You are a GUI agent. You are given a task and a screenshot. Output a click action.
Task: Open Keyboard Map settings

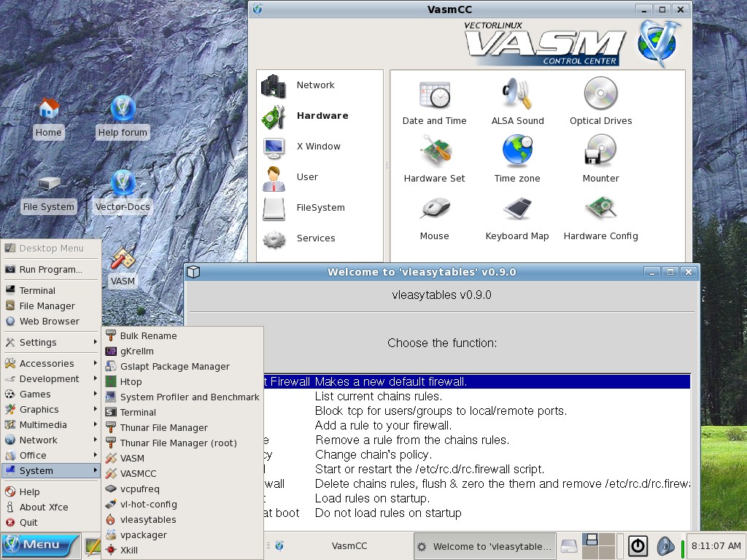click(x=517, y=219)
